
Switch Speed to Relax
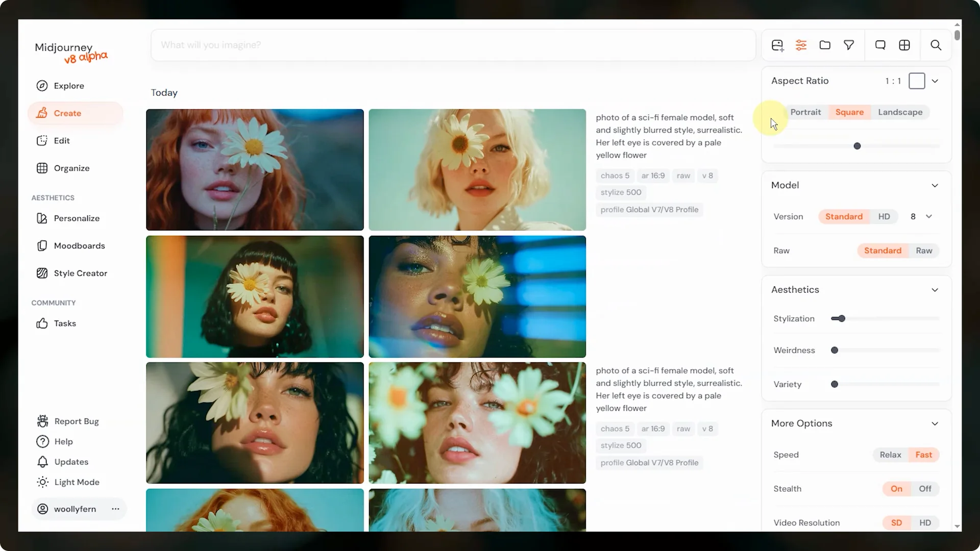[x=890, y=455]
